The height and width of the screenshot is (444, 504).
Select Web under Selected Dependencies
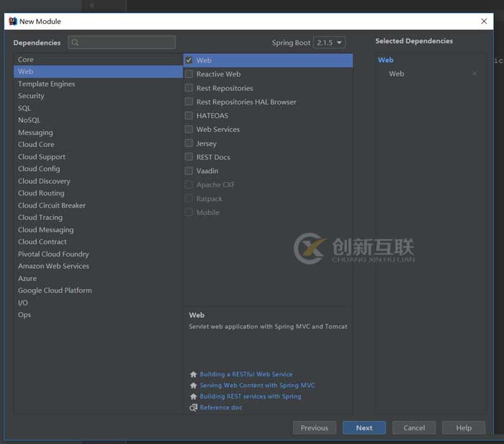(396, 74)
